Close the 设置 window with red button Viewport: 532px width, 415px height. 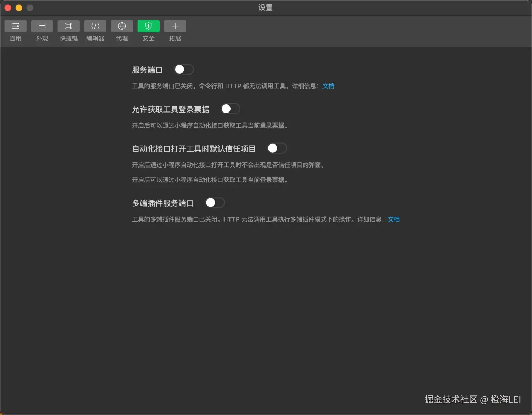click(x=8, y=7)
